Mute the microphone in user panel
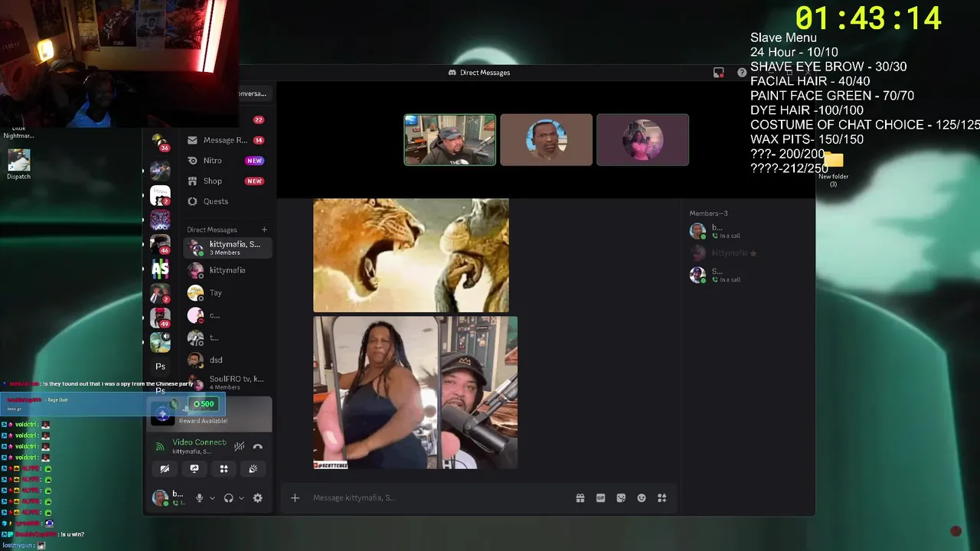The width and height of the screenshot is (980, 551). pos(199,498)
